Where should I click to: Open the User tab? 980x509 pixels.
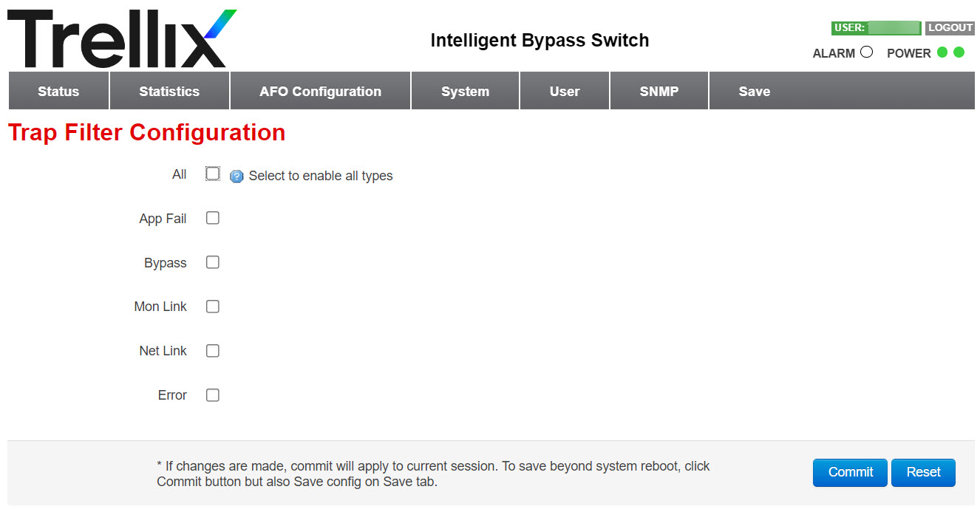pos(565,91)
